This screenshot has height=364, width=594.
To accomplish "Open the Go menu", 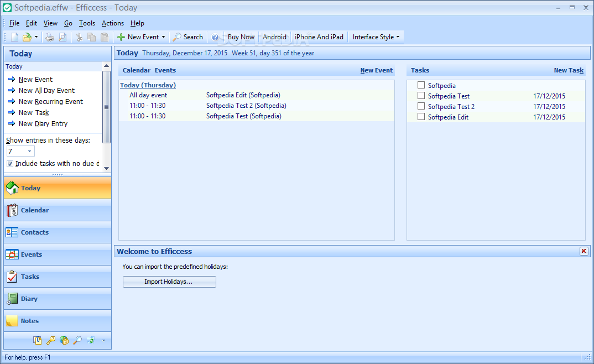I will [x=68, y=23].
